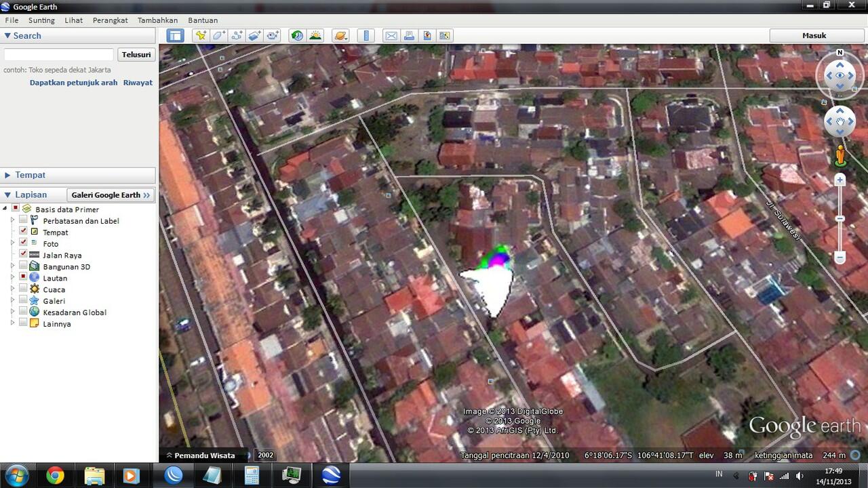Open the File menu
The width and height of the screenshot is (868, 488).
tap(12, 20)
